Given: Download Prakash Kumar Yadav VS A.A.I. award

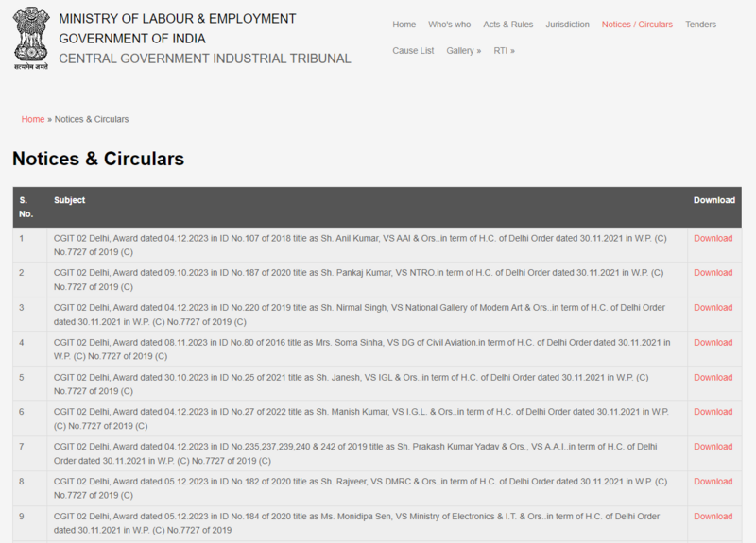Looking at the screenshot, I should pyautogui.click(x=713, y=447).
